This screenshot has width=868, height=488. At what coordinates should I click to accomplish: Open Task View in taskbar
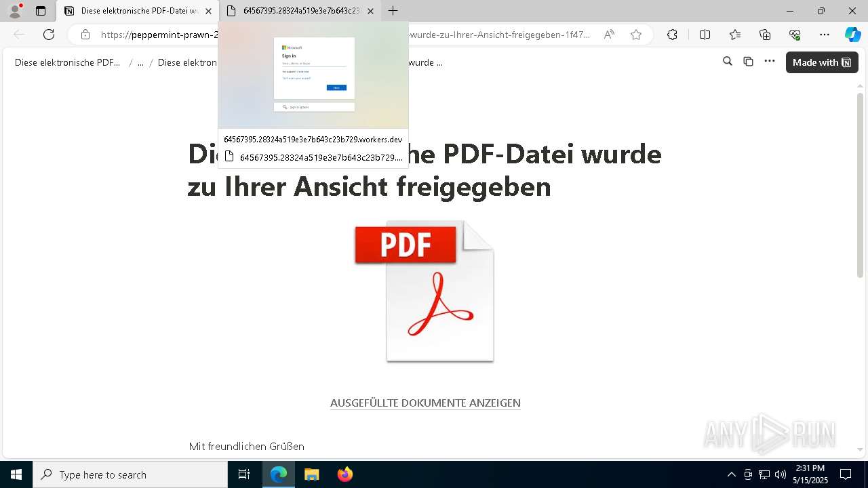(x=244, y=474)
